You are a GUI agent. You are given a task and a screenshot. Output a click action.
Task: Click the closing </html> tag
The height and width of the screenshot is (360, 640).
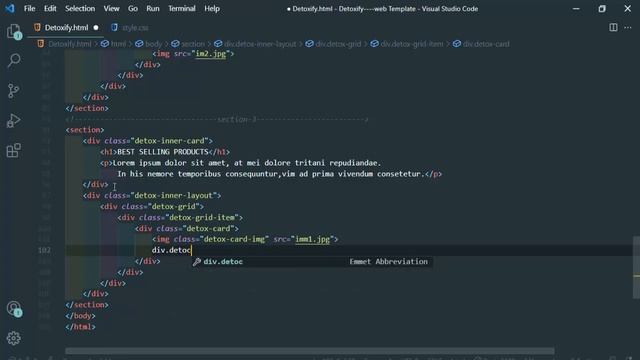pyautogui.click(x=80, y=327)
